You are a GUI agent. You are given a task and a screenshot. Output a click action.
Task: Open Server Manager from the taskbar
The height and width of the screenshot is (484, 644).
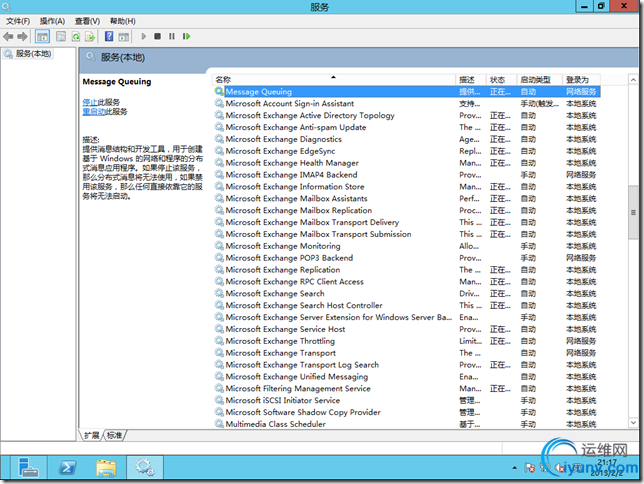pos(29,468)
